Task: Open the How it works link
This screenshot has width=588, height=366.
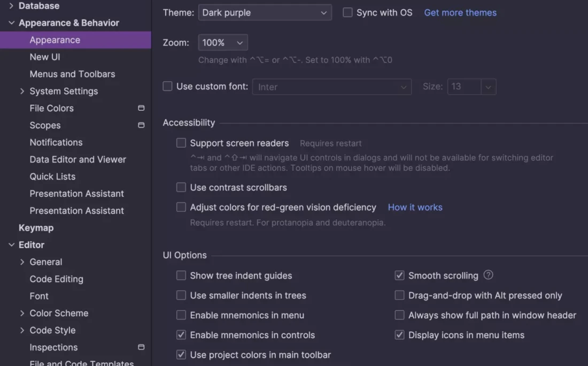Action: (x=415, y=207)
